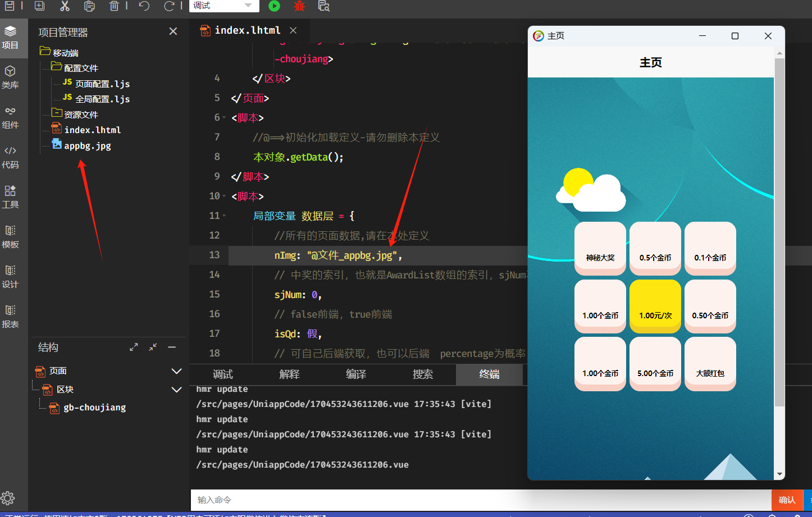Click yellow 1.00元/次 draw button
Viewport: 812px width, 517px height.
pos(655,306)
